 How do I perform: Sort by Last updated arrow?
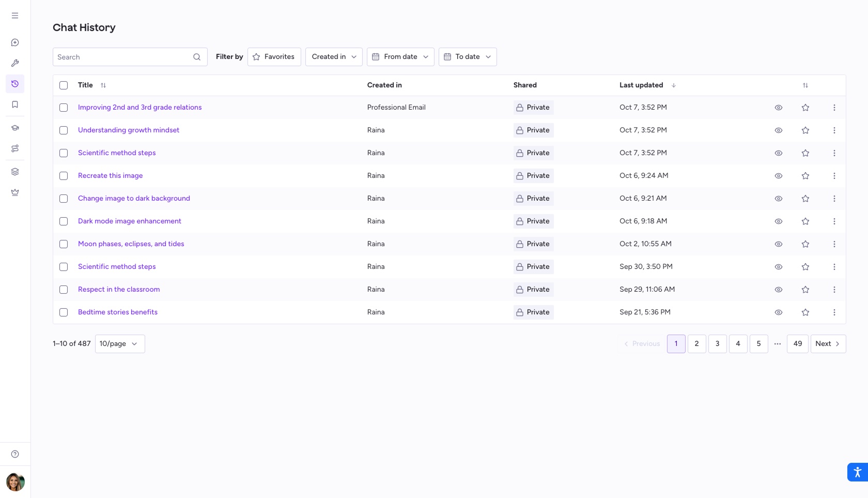click(x=673, y=85)
